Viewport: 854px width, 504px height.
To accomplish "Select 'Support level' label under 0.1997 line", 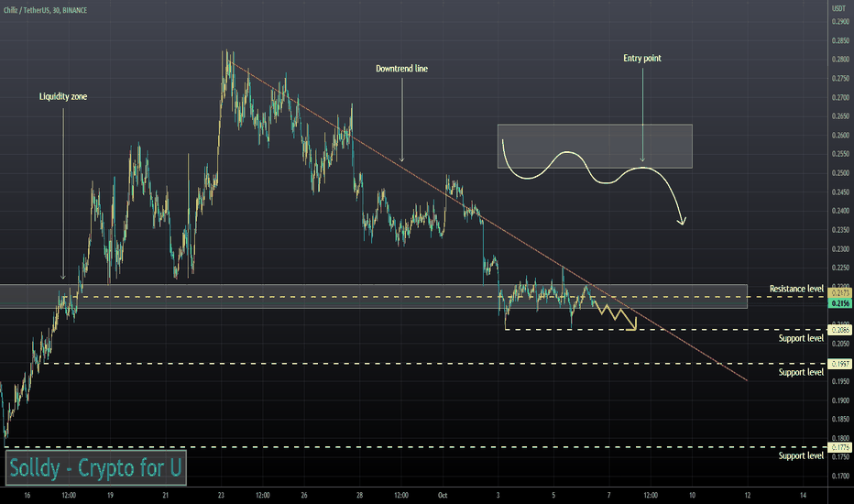I will pyautogui.click(x=801, y=372).
